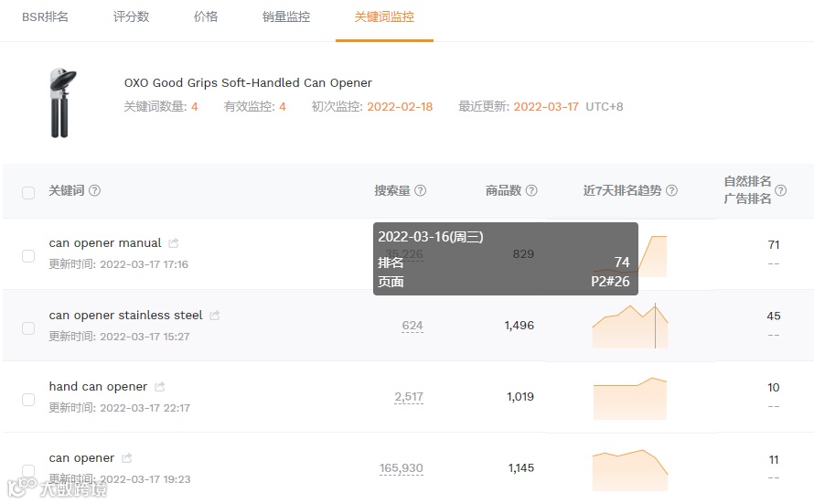Click the help icon next to 搜索量 header
The height and width of the screenshot is (504, 814).
[x=421, y=190]
